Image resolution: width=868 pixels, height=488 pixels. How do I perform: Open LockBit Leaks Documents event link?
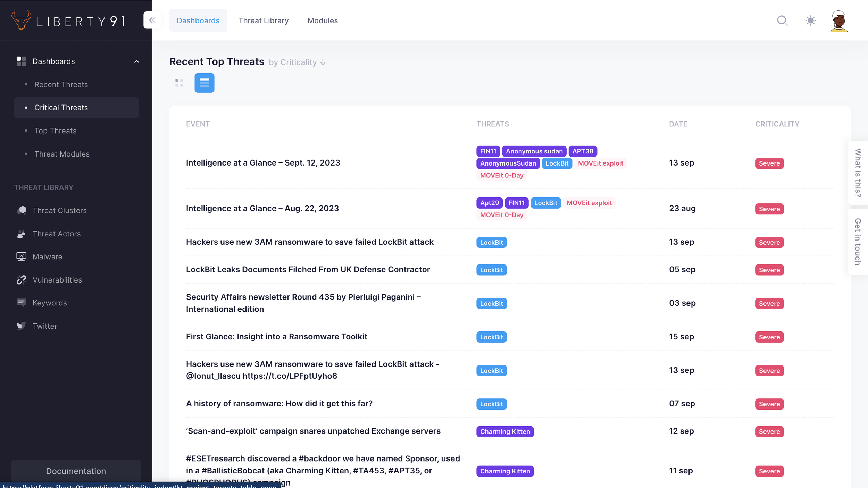(308, 270)
